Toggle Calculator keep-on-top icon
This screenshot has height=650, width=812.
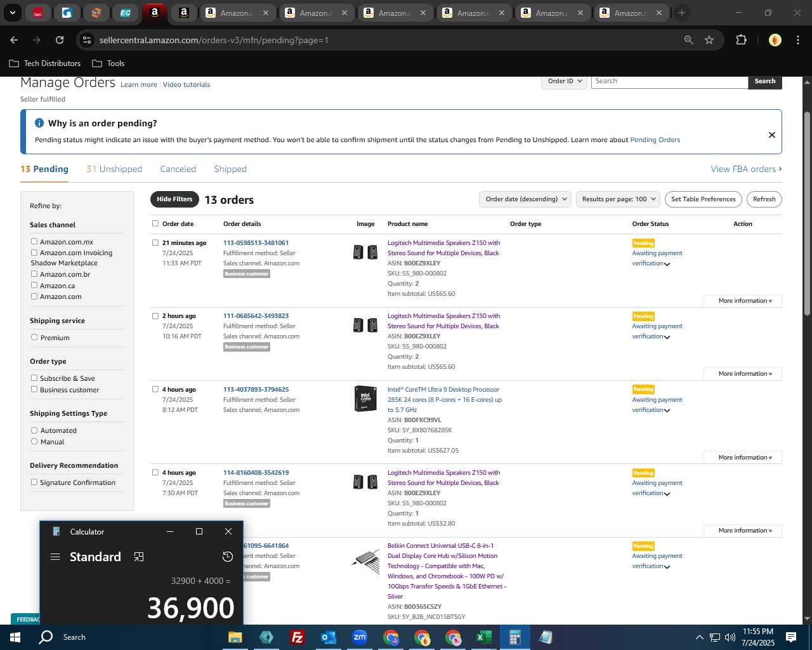(x=139, y=557)
